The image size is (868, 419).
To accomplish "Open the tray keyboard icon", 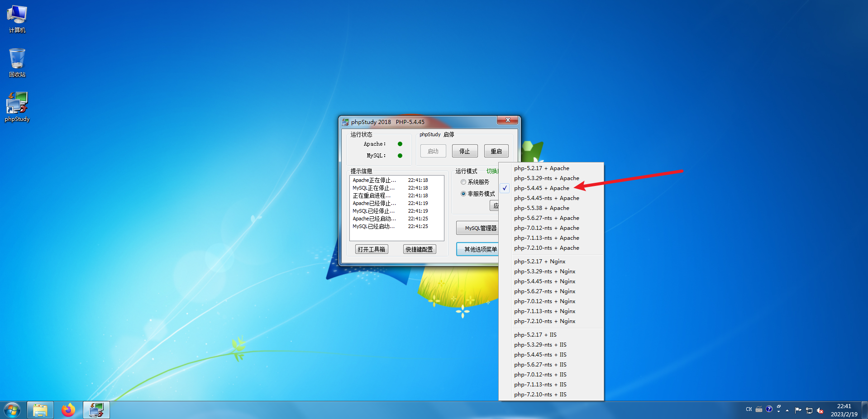I will [759, 409].
